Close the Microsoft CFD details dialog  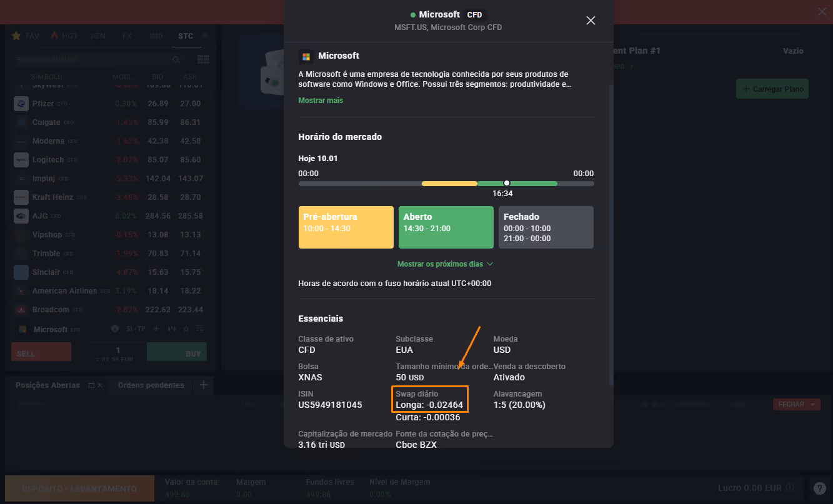[591, 21]
